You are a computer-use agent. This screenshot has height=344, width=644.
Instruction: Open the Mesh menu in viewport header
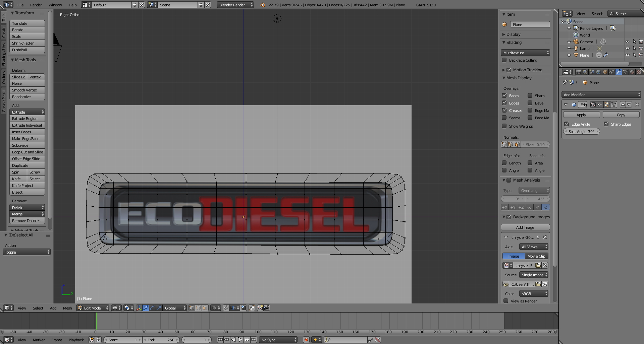click(x=67, y=308)
